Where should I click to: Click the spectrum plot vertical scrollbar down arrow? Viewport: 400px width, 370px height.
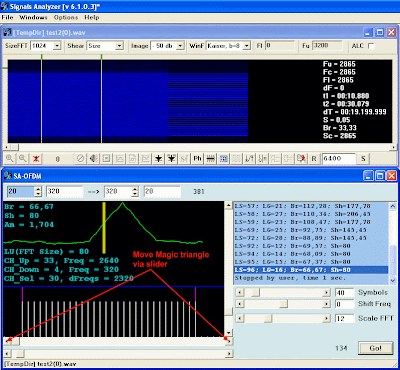pyautogui.click(x=228, y=333)
